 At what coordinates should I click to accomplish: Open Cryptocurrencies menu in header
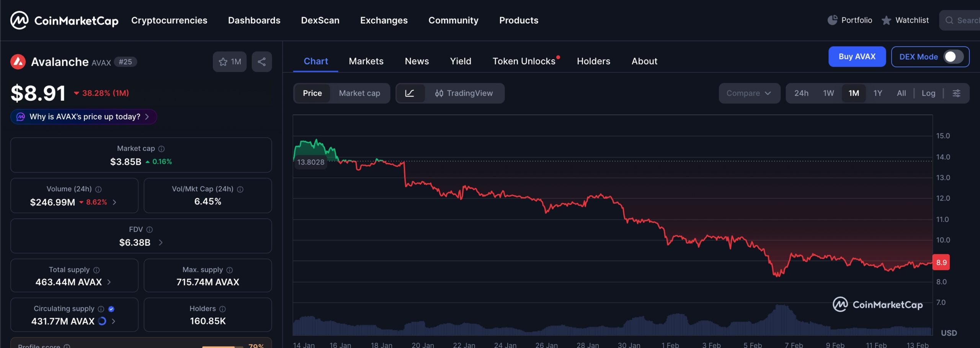click(x=169, y=20)
